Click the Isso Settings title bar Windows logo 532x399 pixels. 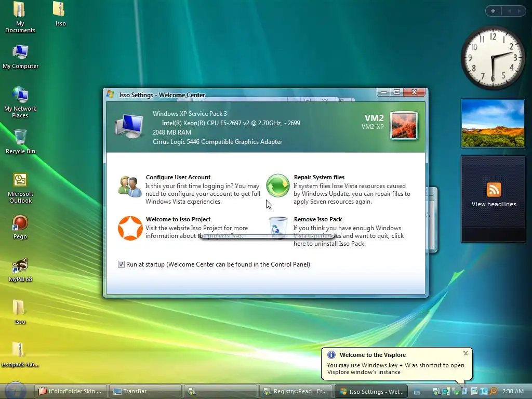110,95
